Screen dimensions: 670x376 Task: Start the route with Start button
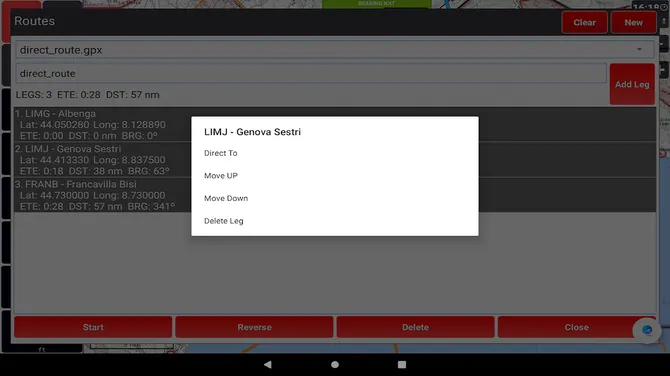pyautogui.click(x=93, y=327)
